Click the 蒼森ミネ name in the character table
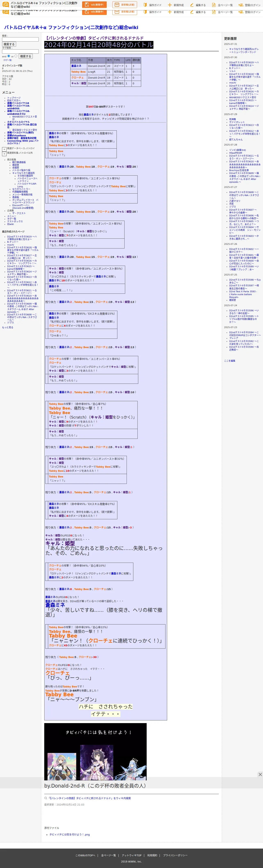Image resolution: width=263 pixels, height=868 pixels. (76, 66)
